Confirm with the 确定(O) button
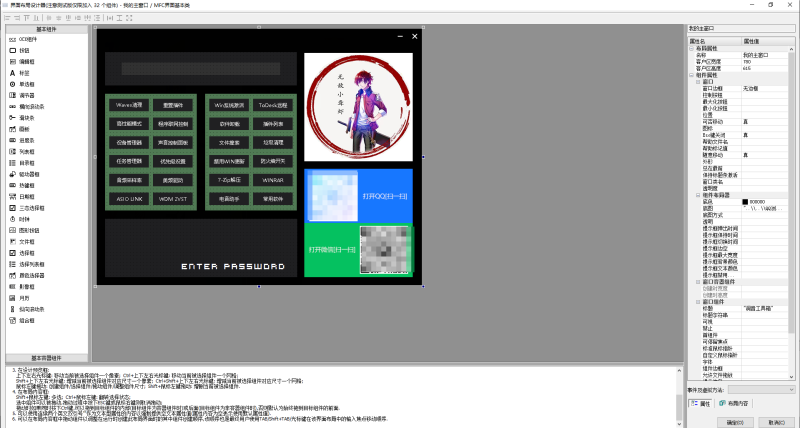This screenshot has height=428, width=800. (735, 422)
